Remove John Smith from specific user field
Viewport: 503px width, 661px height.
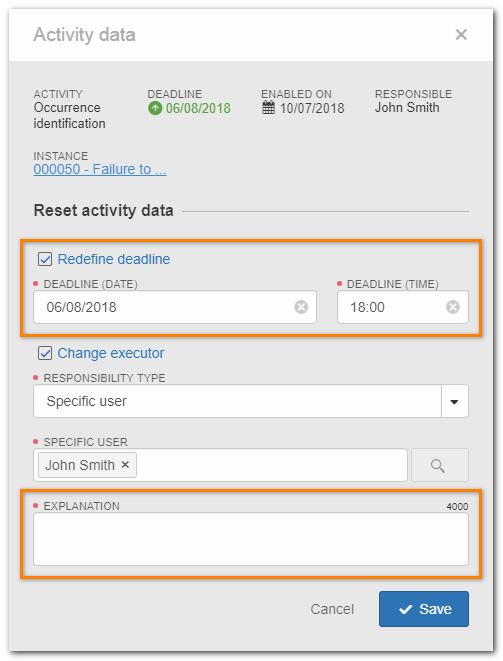coord(125,465)
